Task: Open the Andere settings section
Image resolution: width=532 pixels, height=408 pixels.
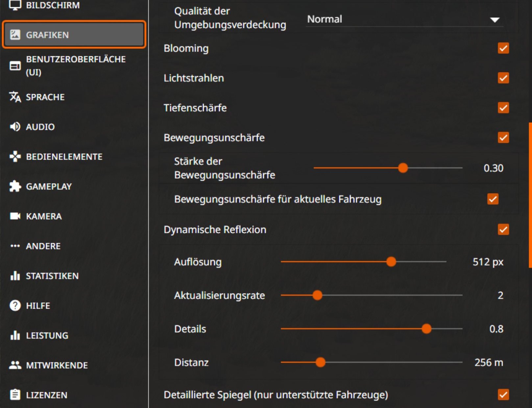Action: coord(43,246)
